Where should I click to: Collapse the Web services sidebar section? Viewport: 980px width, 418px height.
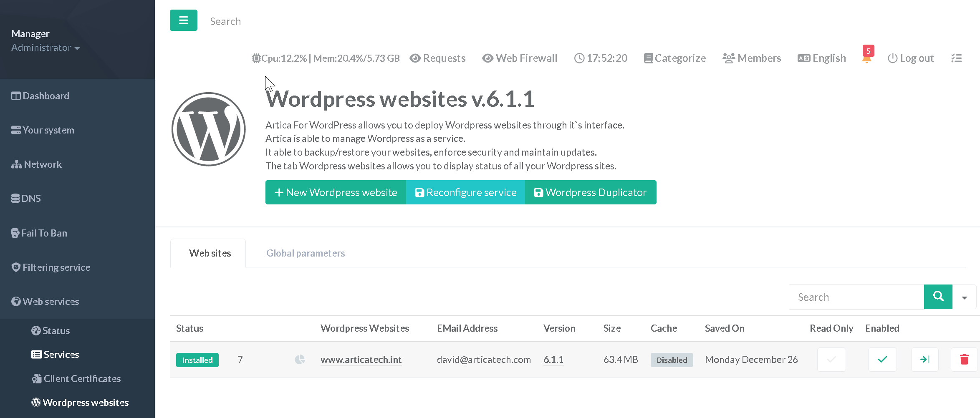[51, 302]
